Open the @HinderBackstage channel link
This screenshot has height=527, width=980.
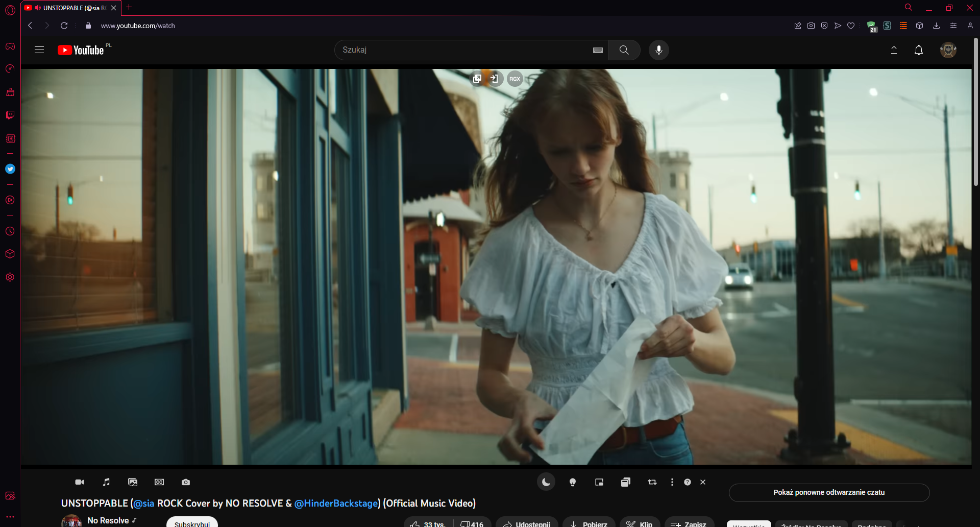(337, 504)
